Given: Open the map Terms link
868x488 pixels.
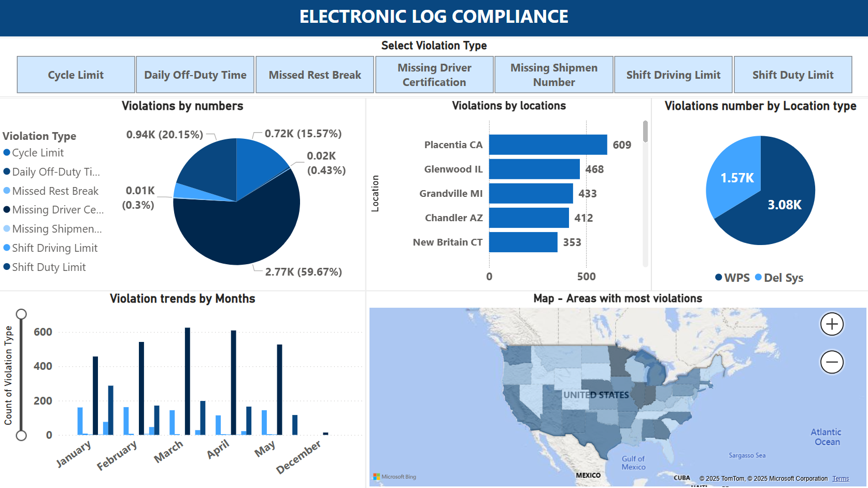Looking at the screenshot, I should click(841, 479).
